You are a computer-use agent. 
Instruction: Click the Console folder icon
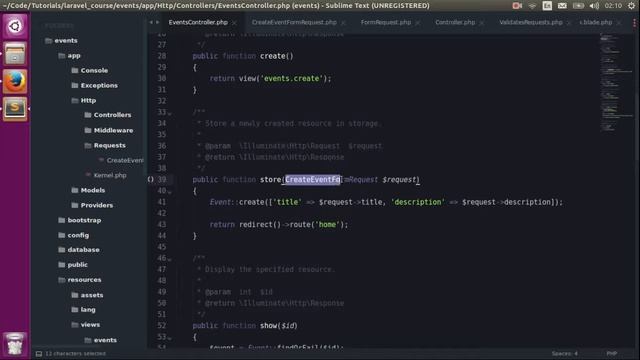point(75,70)
